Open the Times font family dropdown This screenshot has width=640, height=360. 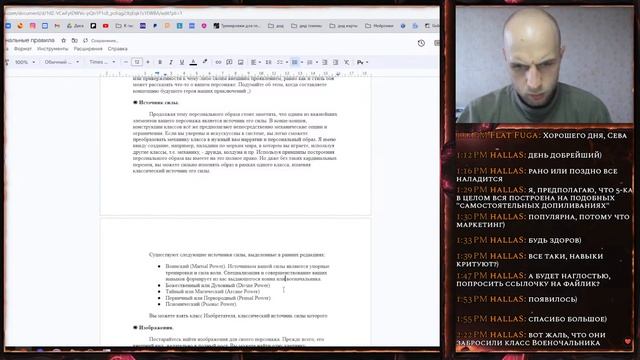(x=102, y=62)
